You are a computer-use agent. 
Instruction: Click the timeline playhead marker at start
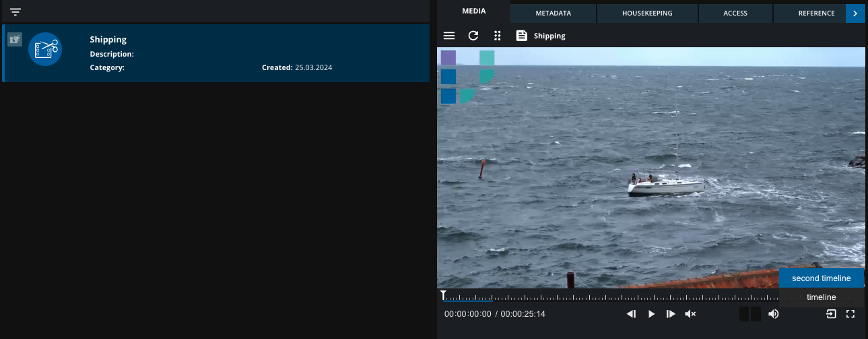pyautogui.click(x=443, y=295)
